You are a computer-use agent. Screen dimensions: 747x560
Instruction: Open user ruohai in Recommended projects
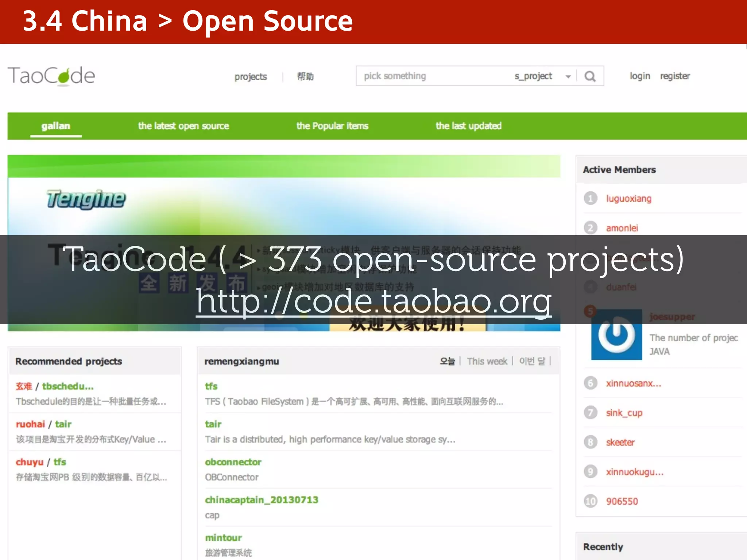30,424
